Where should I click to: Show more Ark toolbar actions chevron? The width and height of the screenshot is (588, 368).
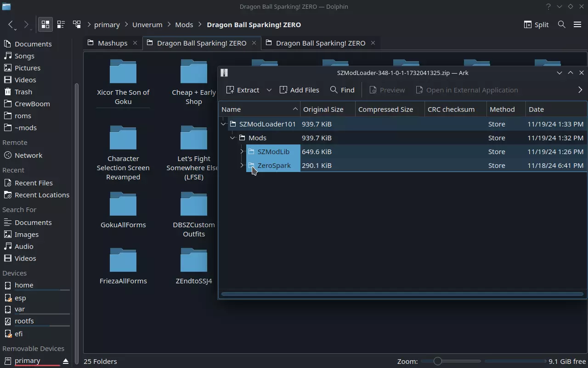click(580, 90)
